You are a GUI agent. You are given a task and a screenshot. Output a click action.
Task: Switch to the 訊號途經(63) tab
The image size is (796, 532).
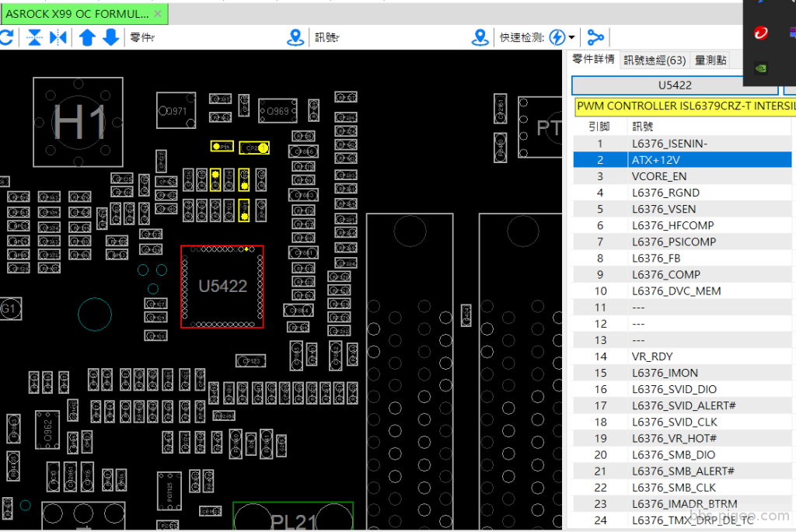pyautogui.click(x=655, y=60)
